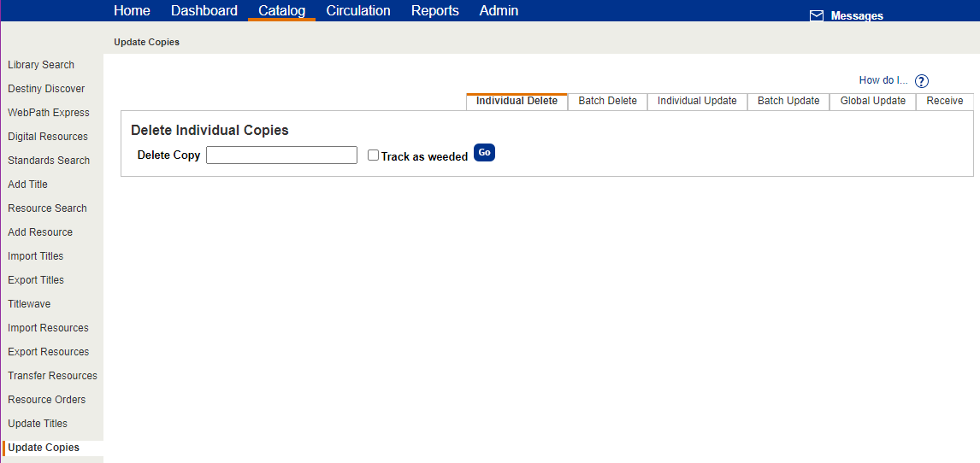980x463 pixels.
Task: Open the Dashboard menu
Action: coord(204,10)
